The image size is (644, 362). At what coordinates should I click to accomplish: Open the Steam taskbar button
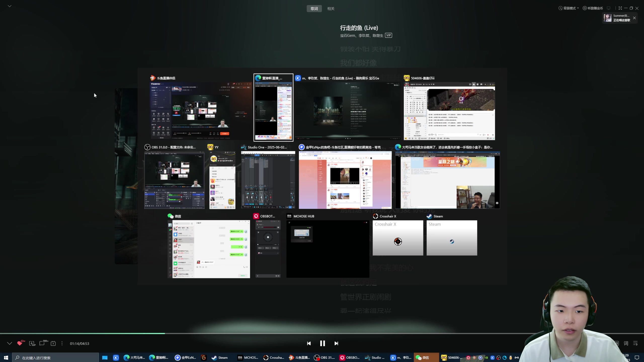pyautogui.click(x=220, y=357)
